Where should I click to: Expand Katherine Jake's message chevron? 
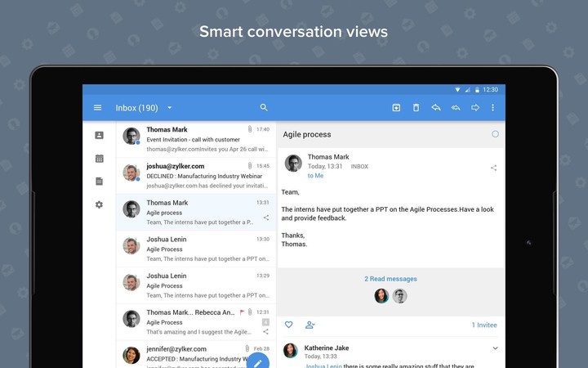coord(495,348)
